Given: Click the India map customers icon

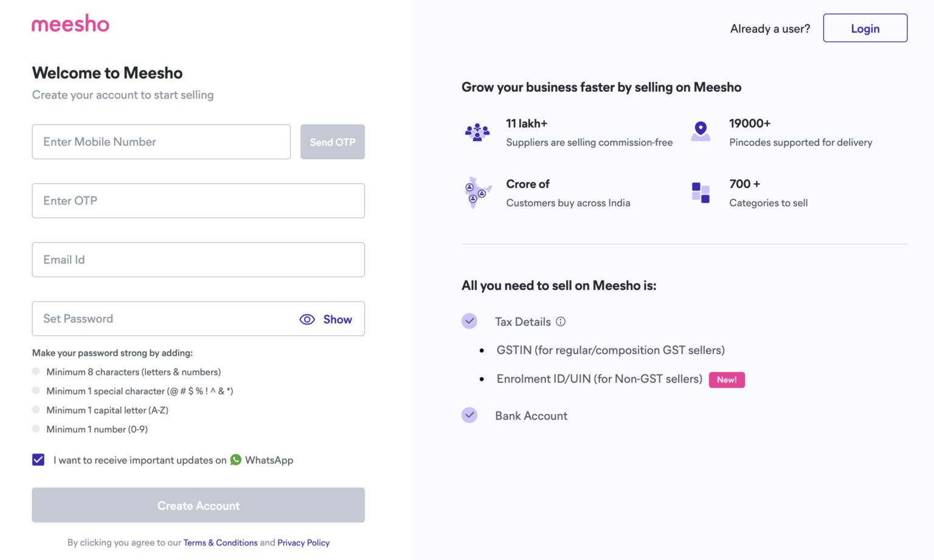Looking at the screenshot, I should [x=477, y=192].
